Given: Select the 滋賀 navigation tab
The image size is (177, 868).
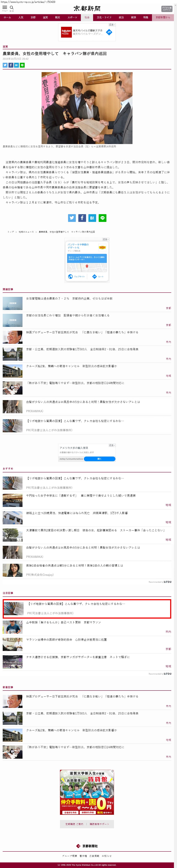Looking at the screenshot, I should pos(45,17).
